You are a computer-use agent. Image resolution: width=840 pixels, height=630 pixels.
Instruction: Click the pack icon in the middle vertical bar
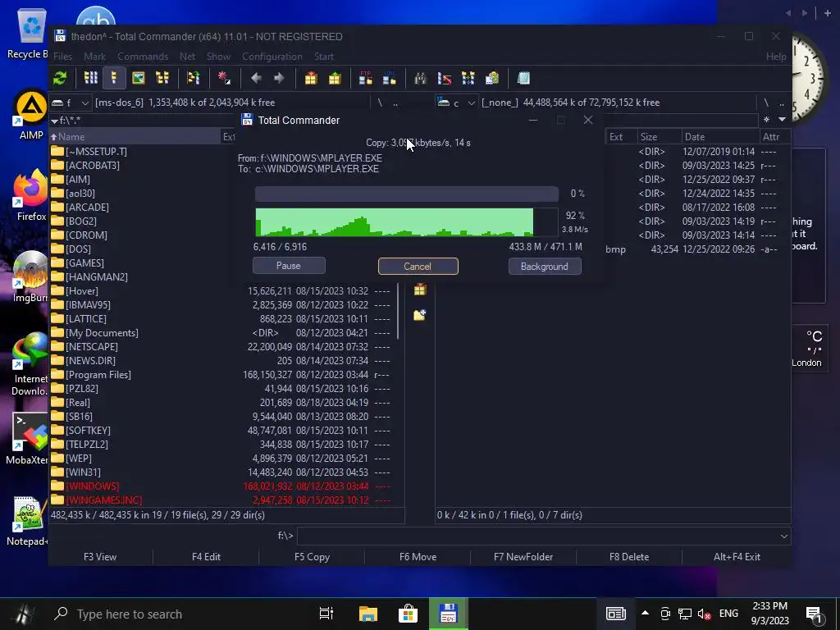420,290
